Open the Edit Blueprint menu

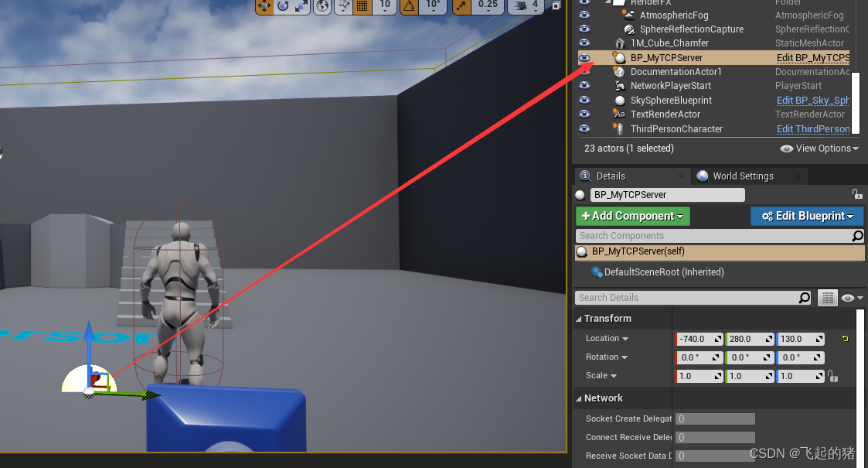coord(806,216)
